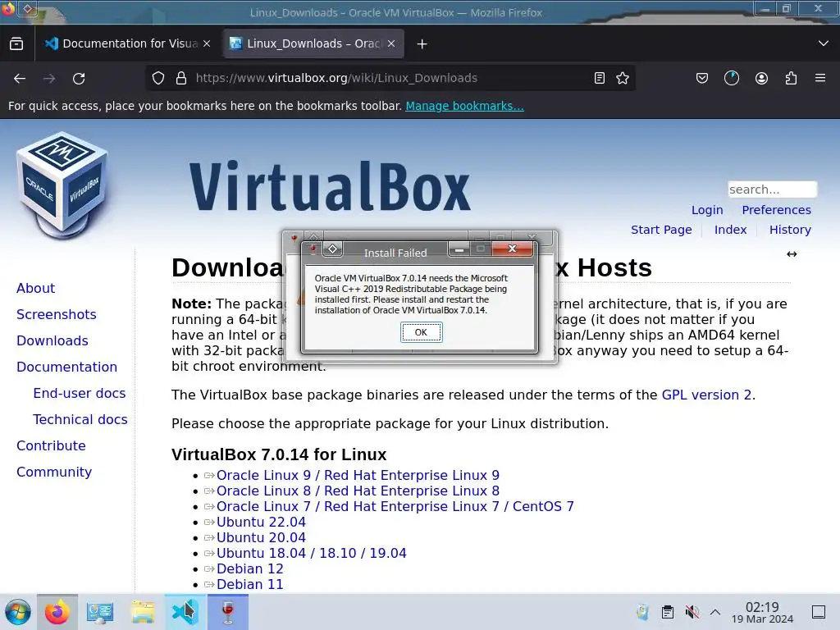Screen dimensions: 840x630
Task: Open the Firefox hamburger menu
Action: [x=820, y=78]
